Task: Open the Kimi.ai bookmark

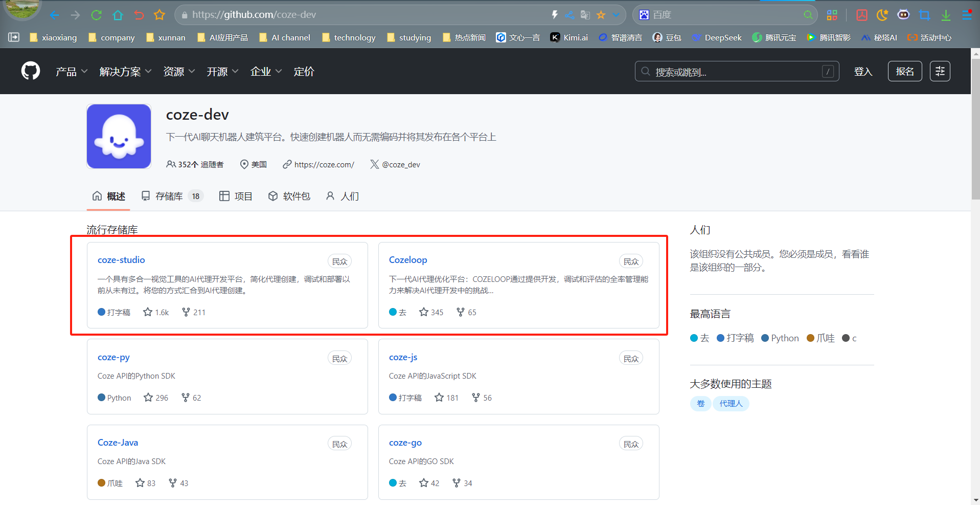Action: coord(569,37)
